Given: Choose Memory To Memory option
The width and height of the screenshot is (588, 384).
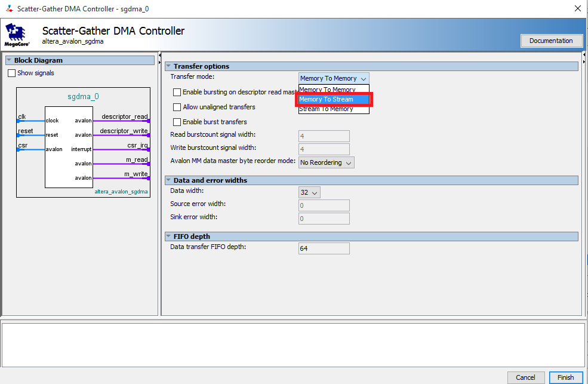Looking at the screenshot, I should [334, 90].
